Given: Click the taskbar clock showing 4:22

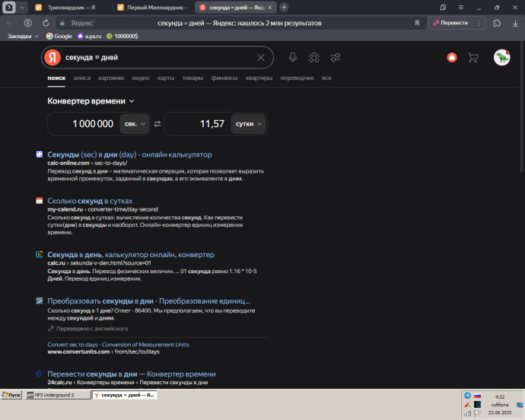Looking at the screenshot, I should coord(500,397).
